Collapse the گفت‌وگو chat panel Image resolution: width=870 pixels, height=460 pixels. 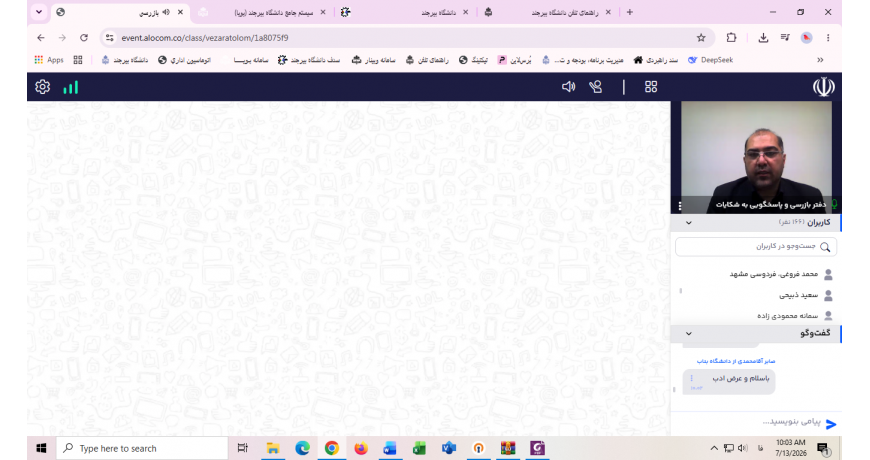click(x=689, y=333)
